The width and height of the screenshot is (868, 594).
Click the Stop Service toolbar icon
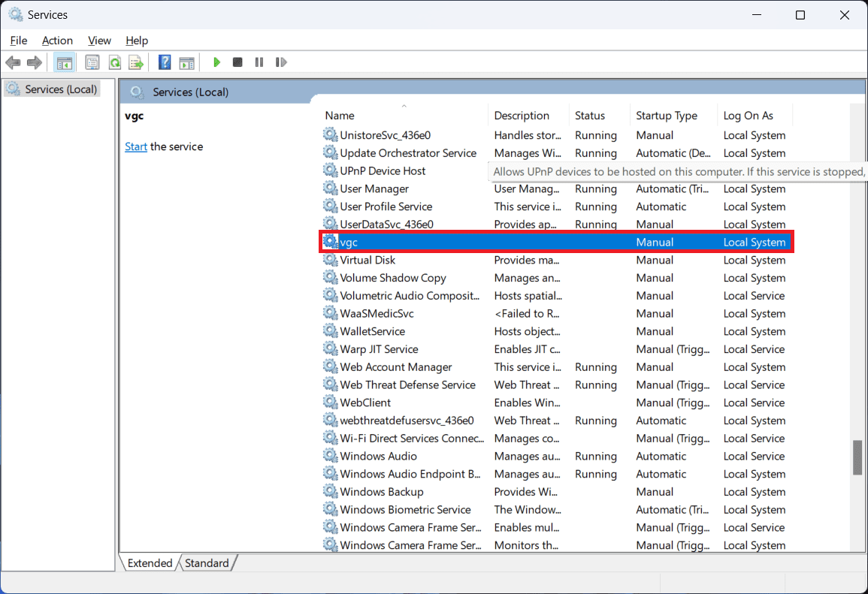[x=237, y=62]
